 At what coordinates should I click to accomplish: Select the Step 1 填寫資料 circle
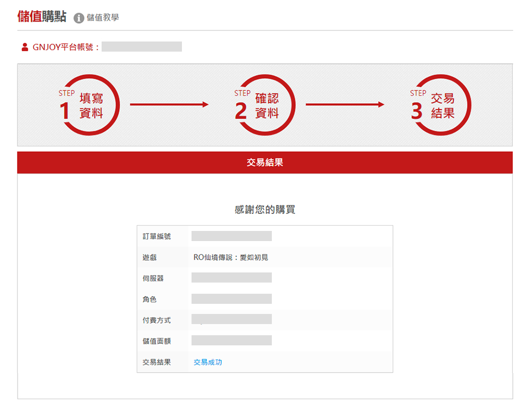tap(89, 105)
